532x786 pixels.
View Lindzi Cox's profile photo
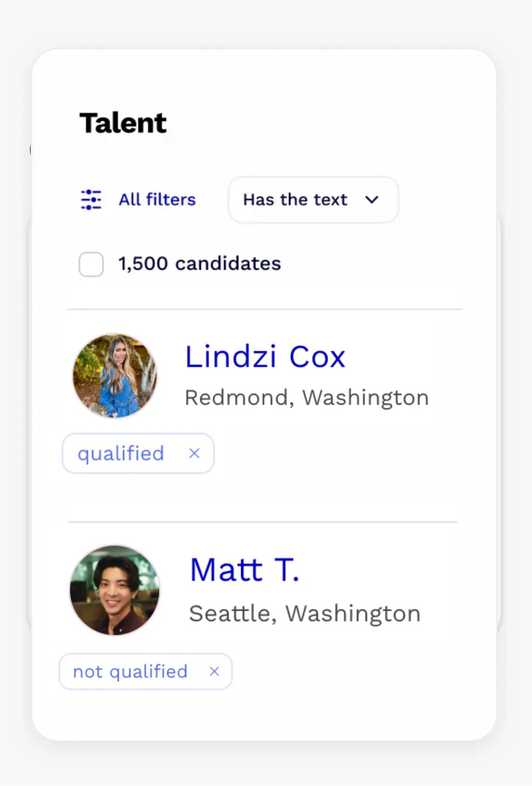tap(115, 376)
